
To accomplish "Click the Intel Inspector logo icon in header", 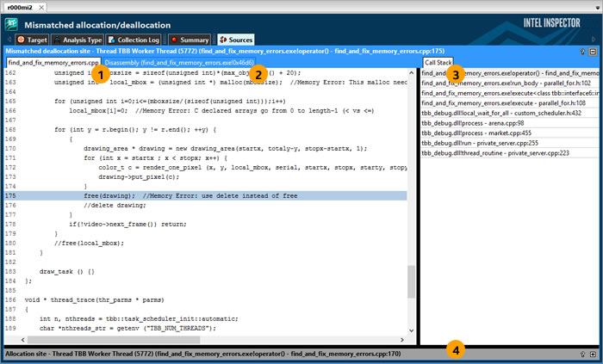I will 12,24.
